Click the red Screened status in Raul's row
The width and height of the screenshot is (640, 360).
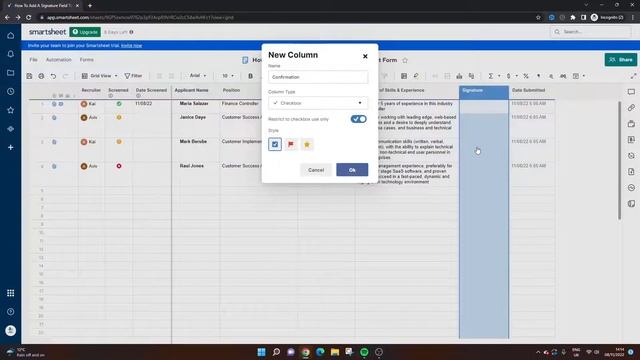[x=119, y=166]
